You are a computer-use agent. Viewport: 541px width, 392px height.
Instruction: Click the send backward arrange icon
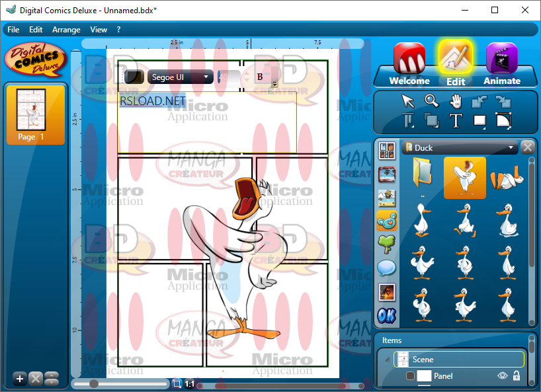click(503, 102)
